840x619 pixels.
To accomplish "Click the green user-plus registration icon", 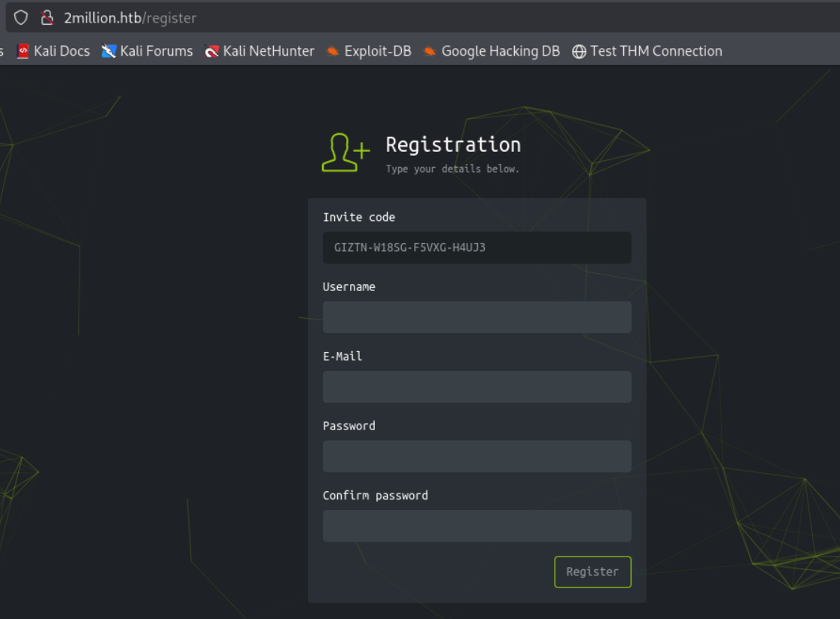I will point(345,150).
